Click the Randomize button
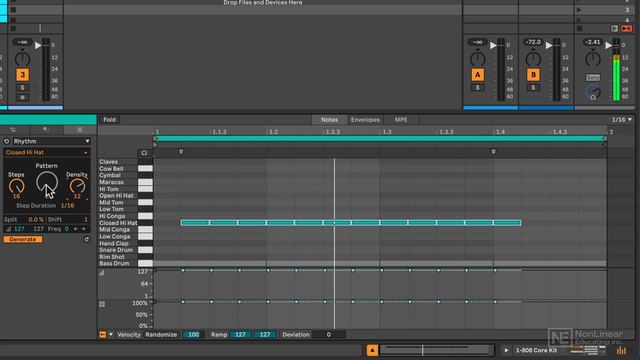This screenshot has height=360, width=640. 161,335
